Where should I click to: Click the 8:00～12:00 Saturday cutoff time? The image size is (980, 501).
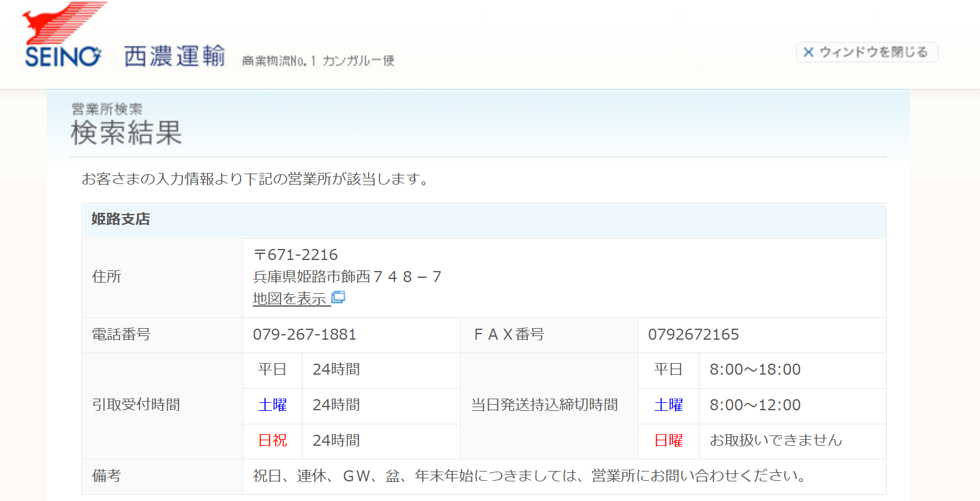755,405
